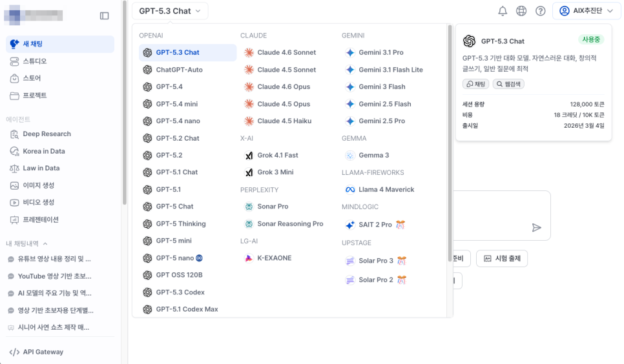Viewport: 624px width, 364px height.
Task: Open chat '시니어 사연 쇼츠 제작 매...'
Action: pyautogui.click(x=54, y=327)
